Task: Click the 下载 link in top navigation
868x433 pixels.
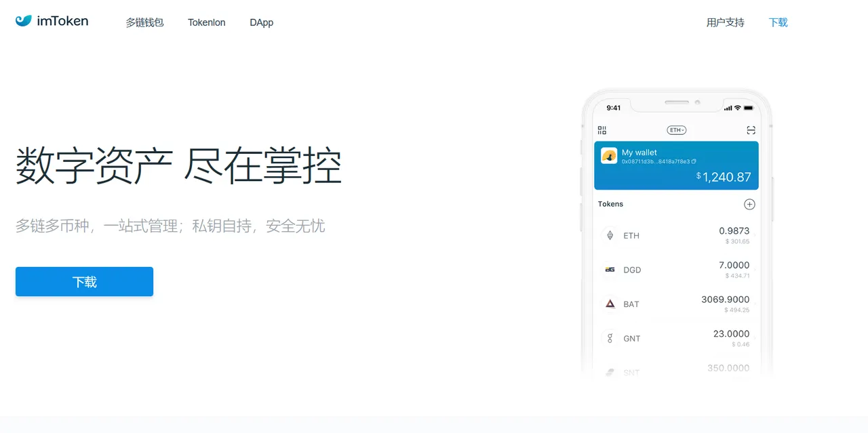Action: 778,22
